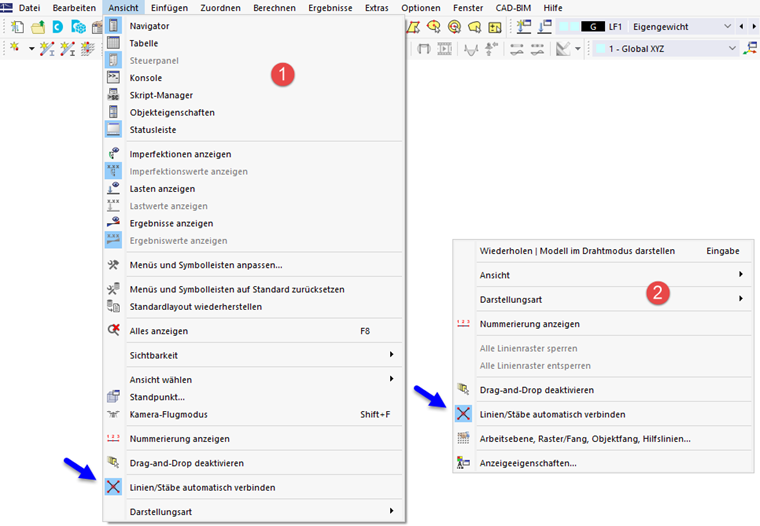Open Standpunkt... dialog
Viewport: 760px width, 526px height.
point(253,397)
